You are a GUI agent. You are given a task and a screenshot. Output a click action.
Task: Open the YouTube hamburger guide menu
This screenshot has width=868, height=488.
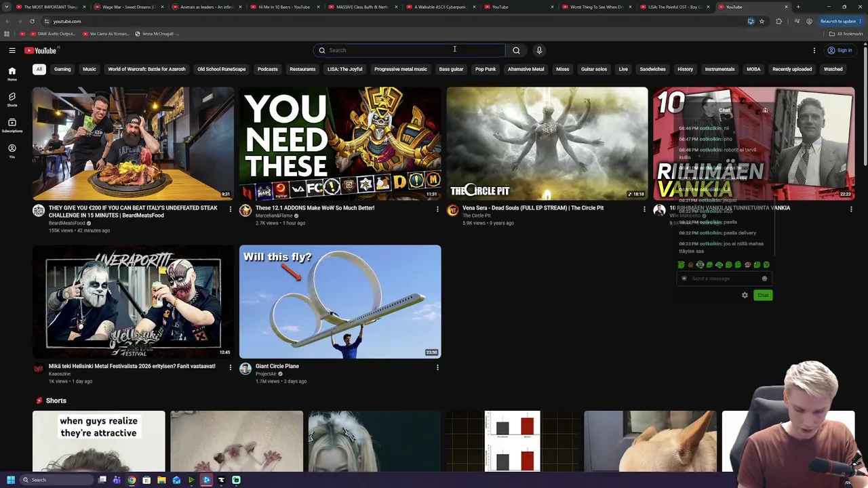(12, 50)
